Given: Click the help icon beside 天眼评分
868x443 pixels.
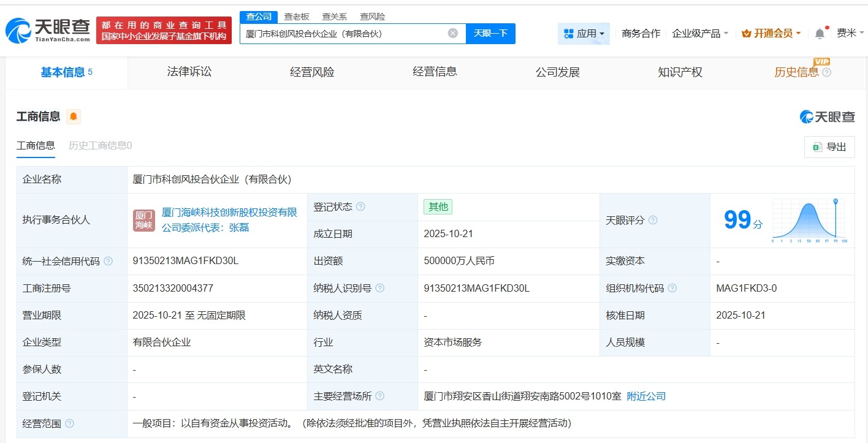Looking at the screenshot, I should pyautogui.click(x=653, y=221).
